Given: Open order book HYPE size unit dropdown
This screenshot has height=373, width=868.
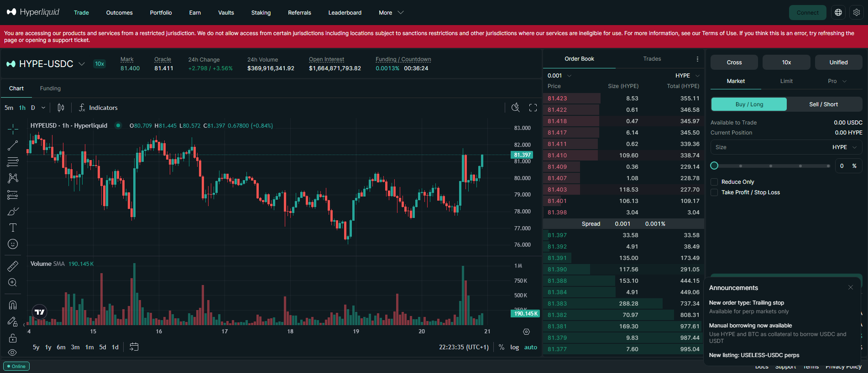Looking at the screenshot, I should (x=688, y=76).
